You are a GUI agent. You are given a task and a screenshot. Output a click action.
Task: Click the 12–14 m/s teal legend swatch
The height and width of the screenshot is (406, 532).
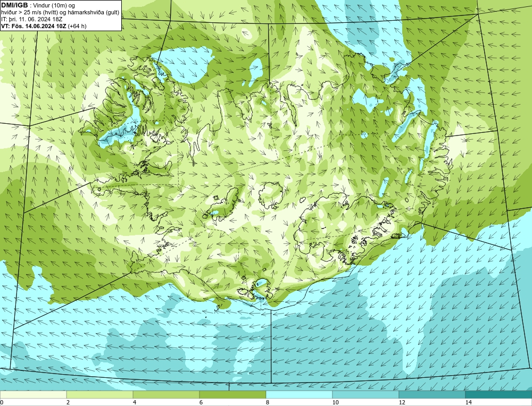432,395
